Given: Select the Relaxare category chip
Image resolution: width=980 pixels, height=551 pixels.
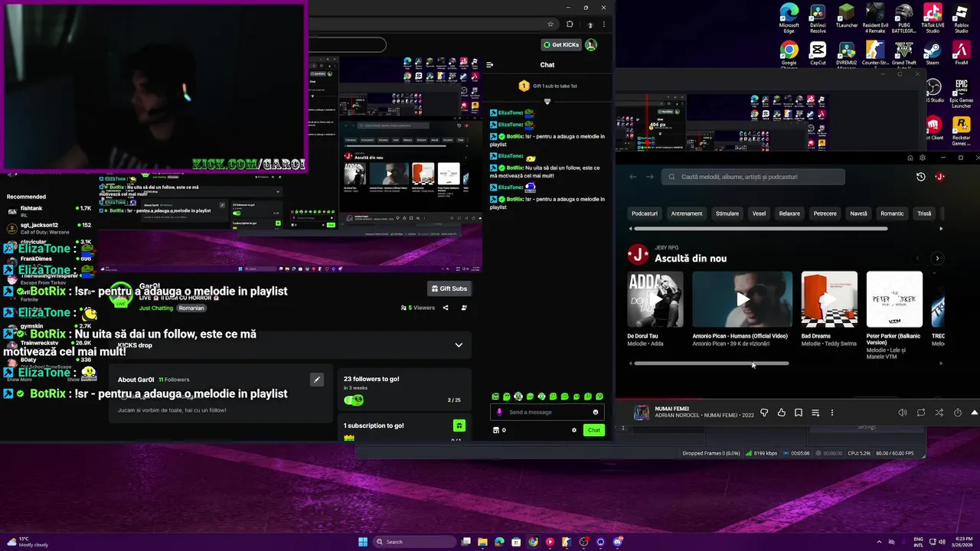Looking at the screenshot, I should click(x=789, y=214).
